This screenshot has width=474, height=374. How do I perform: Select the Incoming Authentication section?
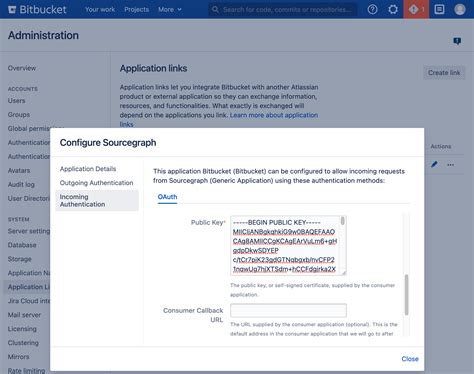tap(97, 200)
